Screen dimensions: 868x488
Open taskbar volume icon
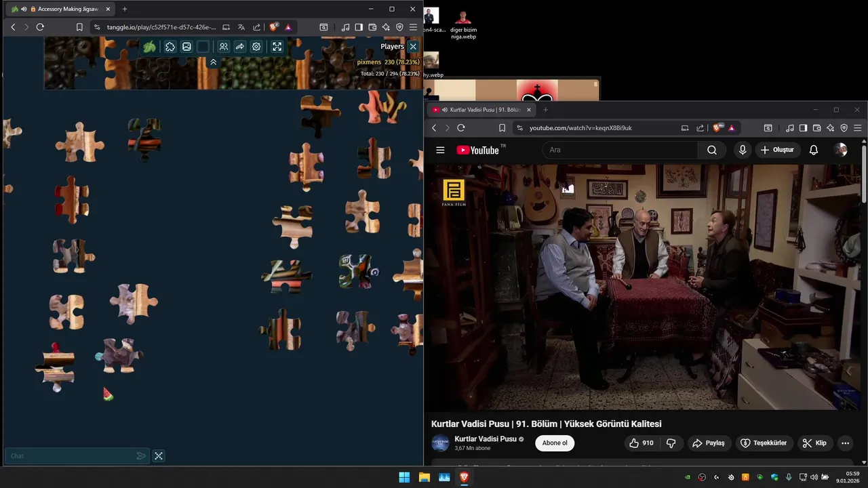[814, 477]
